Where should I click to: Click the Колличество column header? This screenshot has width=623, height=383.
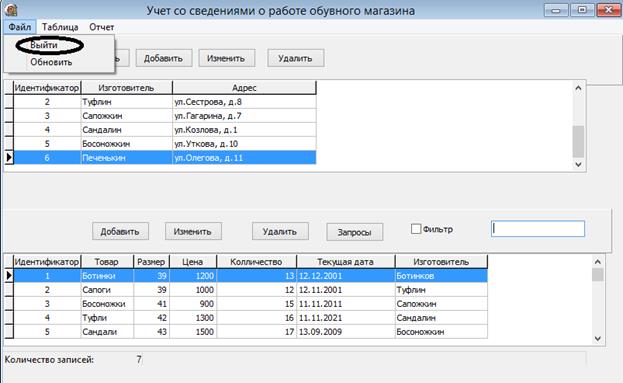(257, 262)
